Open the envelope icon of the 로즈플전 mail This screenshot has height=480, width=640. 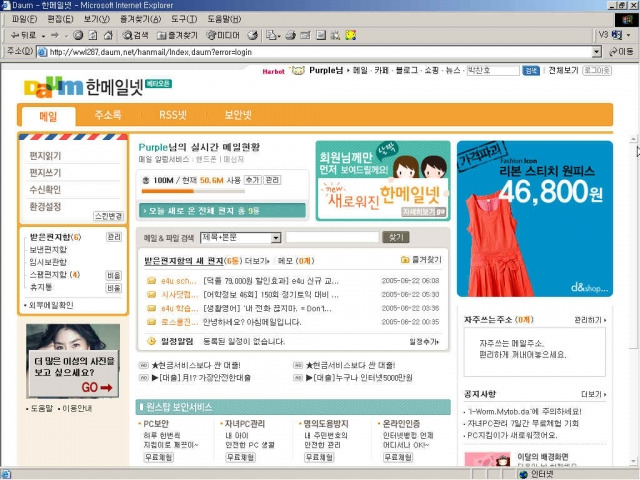click(151, 322)
